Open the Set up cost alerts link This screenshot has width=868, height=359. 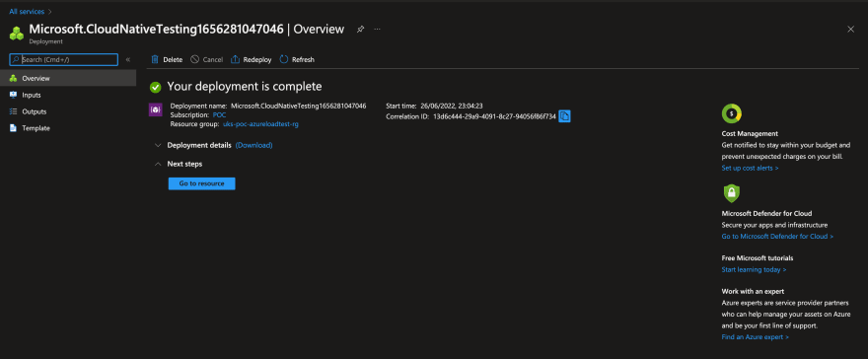tap(750, 169)
